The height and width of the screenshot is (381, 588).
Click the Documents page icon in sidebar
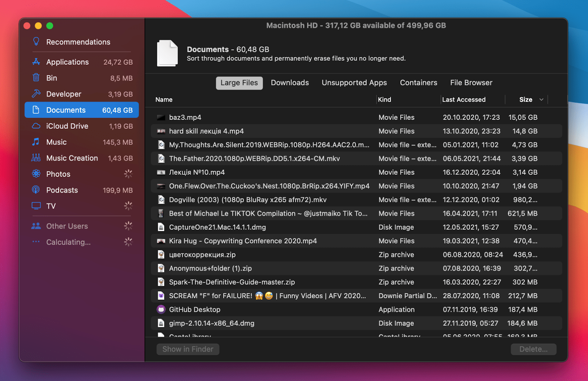pos(36,110)
